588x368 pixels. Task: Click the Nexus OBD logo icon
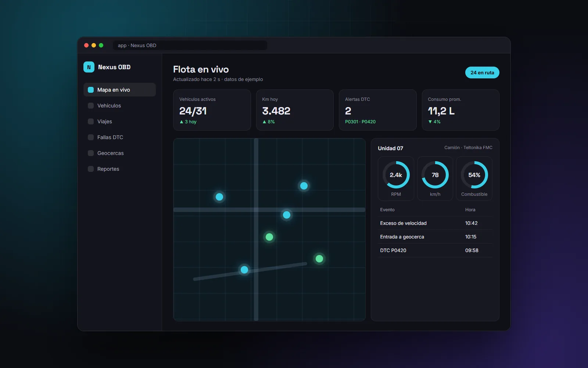tap(89, 67)
